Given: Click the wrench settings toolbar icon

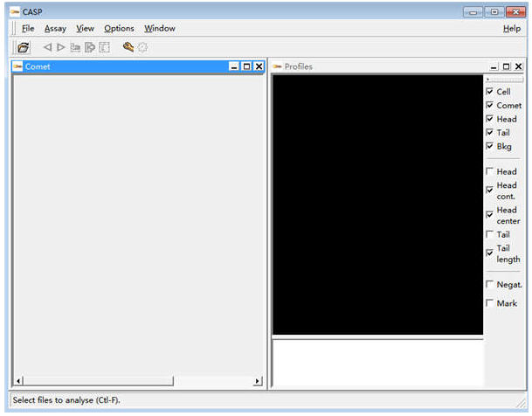Looking at the screenshot, I should click(128, 47).
